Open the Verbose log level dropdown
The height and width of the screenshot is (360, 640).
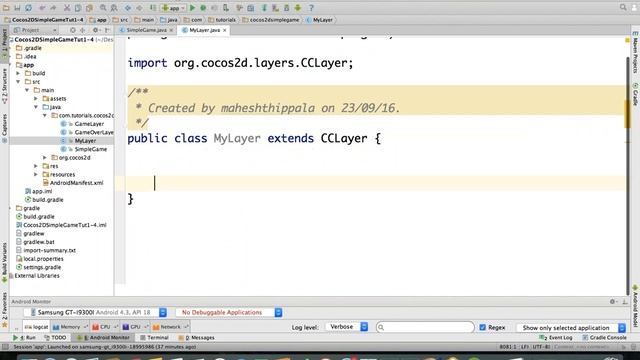point(347,327)
